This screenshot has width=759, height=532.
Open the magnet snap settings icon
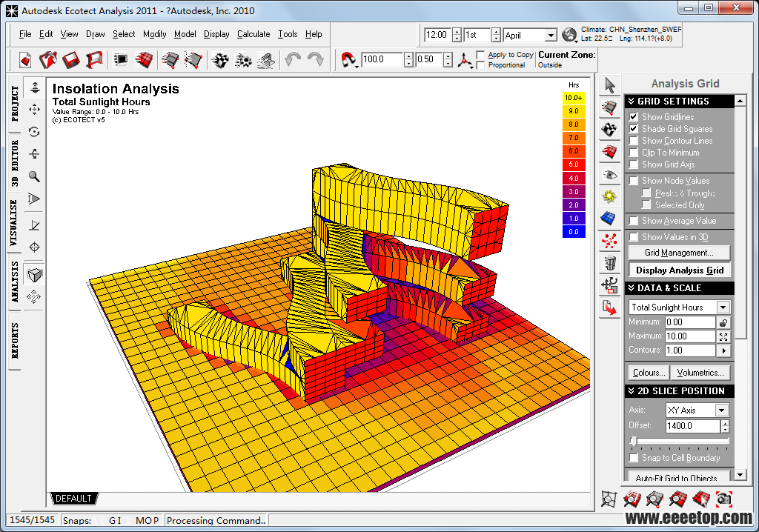coord(349,60)
